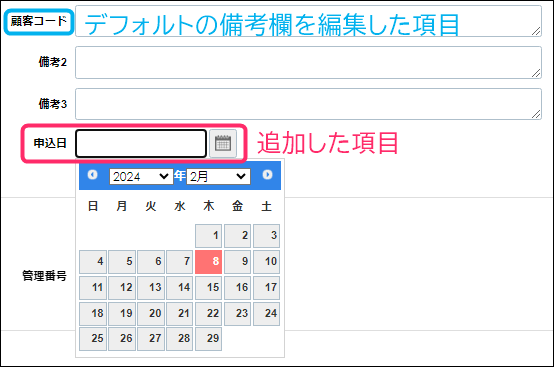The image size is (554, 367).
Task: Click the 日 weekday header
Action: (93, 206)
